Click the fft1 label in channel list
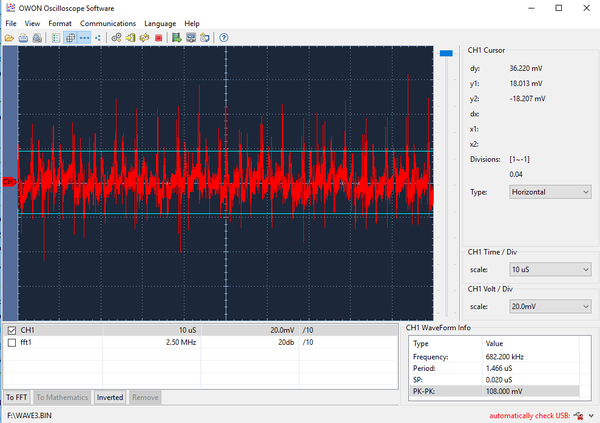 coord(26,342)
